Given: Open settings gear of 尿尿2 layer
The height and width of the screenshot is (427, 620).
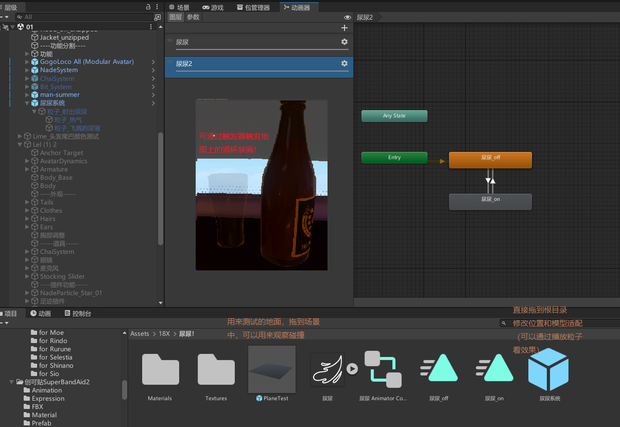Looking at the screenshot, I should pos(344,63).
